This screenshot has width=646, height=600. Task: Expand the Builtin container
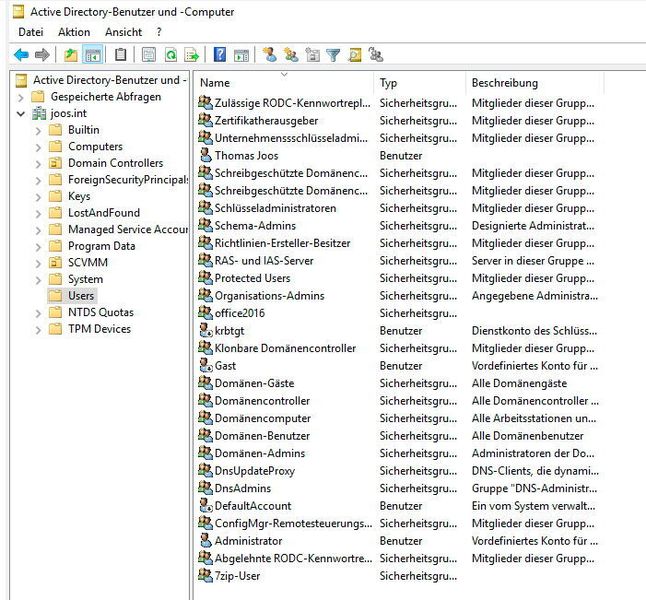(x=38, y=131)
